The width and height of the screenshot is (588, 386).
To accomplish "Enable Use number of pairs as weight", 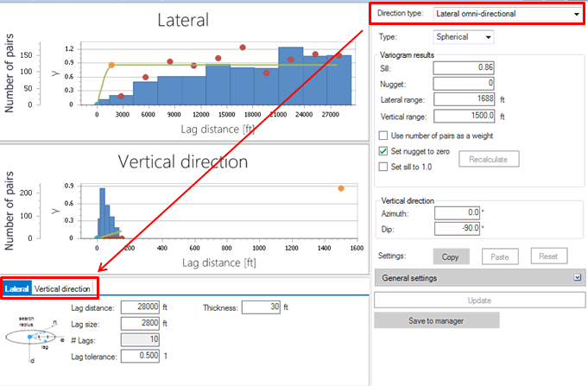I will point(384,136).
